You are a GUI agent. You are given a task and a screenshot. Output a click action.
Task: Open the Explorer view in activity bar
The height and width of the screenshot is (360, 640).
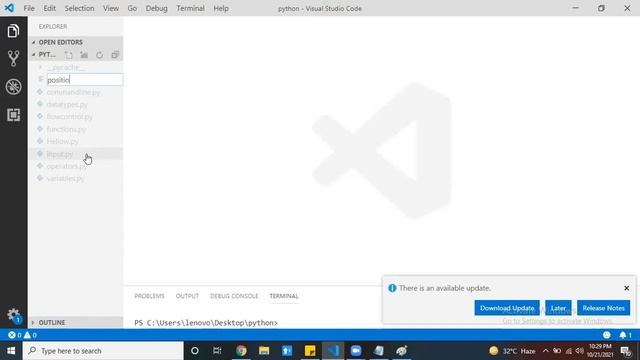click(13, 31)
